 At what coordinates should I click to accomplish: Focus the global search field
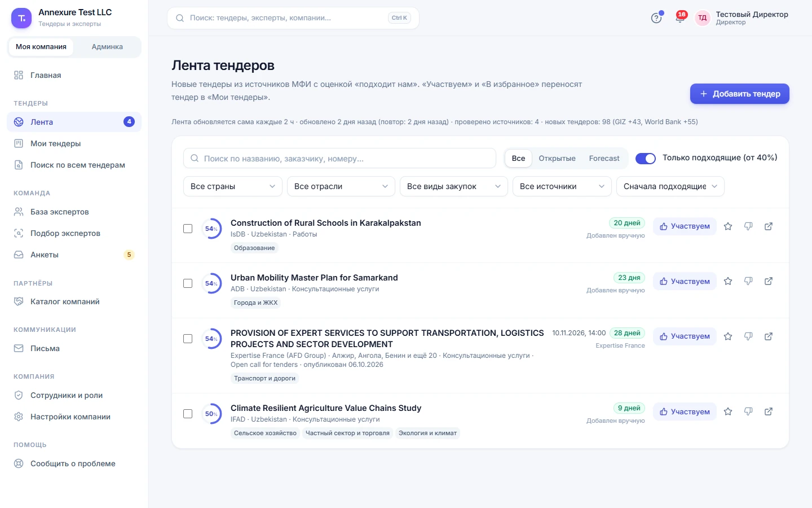pyautogui.click(x=293, y=18)
